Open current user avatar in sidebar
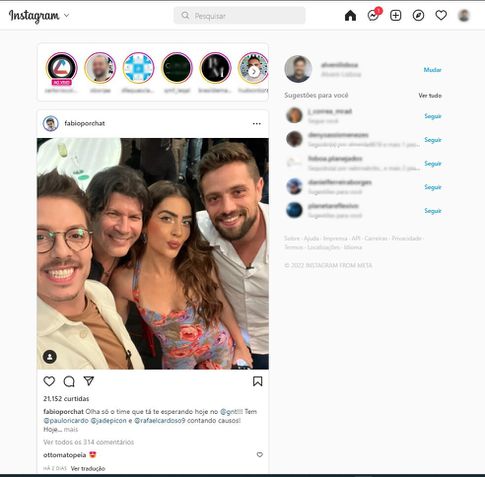This screenshot has width=485, height=477. (298, 69)
